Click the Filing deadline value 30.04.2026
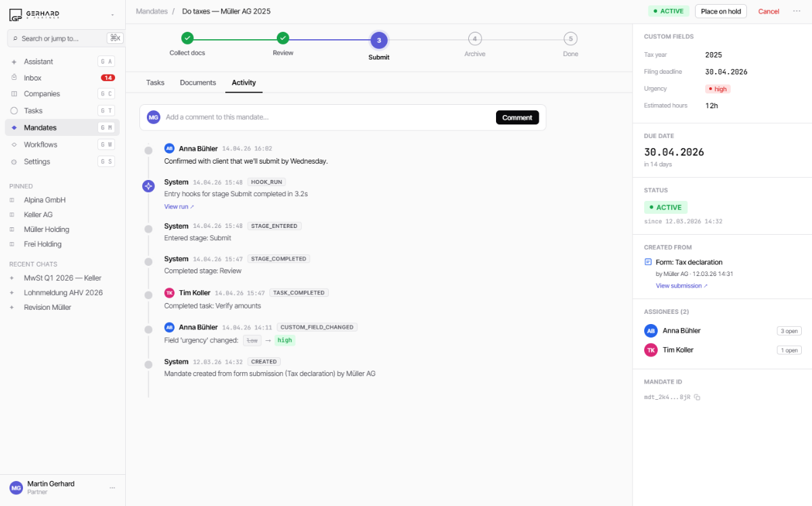Viewport: 812px width, 506px height. (x=726, y=72)
